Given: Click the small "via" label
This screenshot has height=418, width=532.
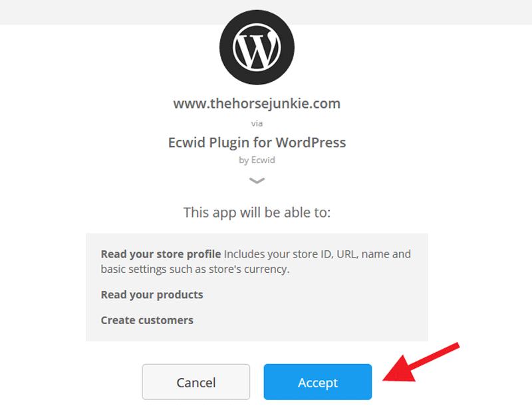Looking at the screenshot, I should coord(257,123).
